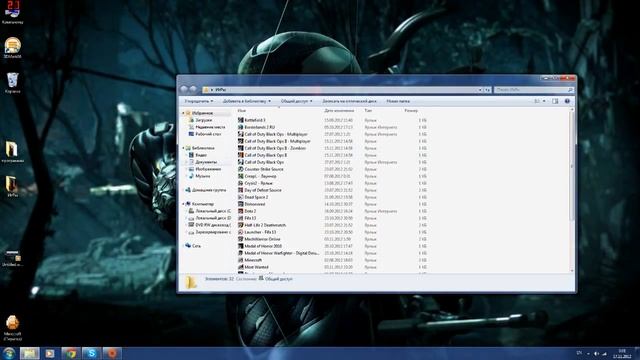Collapse the Компьютер tree section
The width and height of the screenshot is (640, 360).
click(x=183, y=204)
